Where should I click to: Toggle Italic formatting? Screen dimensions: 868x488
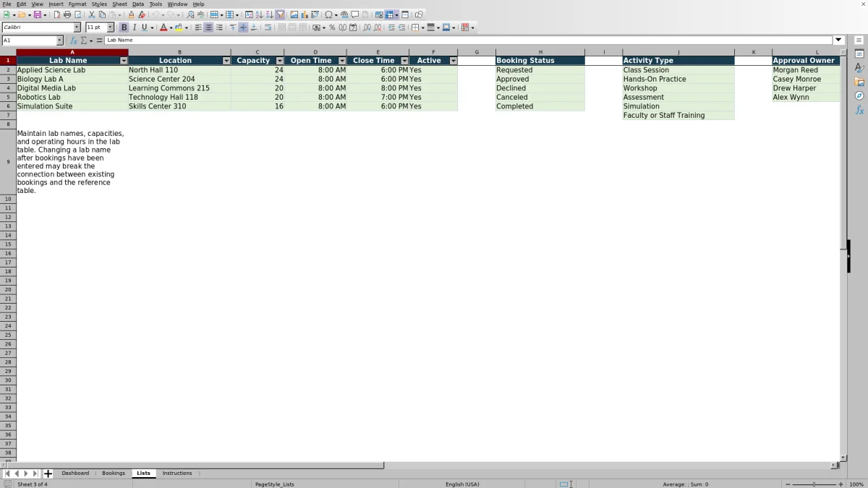(x=134, y=27)
